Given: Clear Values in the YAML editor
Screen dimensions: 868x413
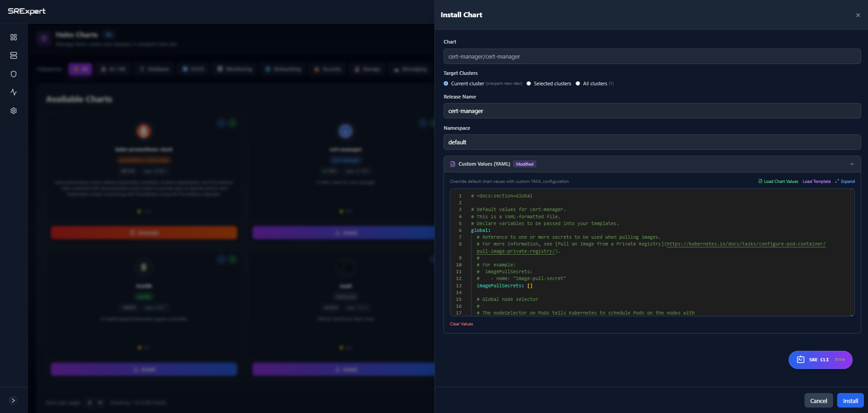Looking at the screenshot, I should point(461,324).
